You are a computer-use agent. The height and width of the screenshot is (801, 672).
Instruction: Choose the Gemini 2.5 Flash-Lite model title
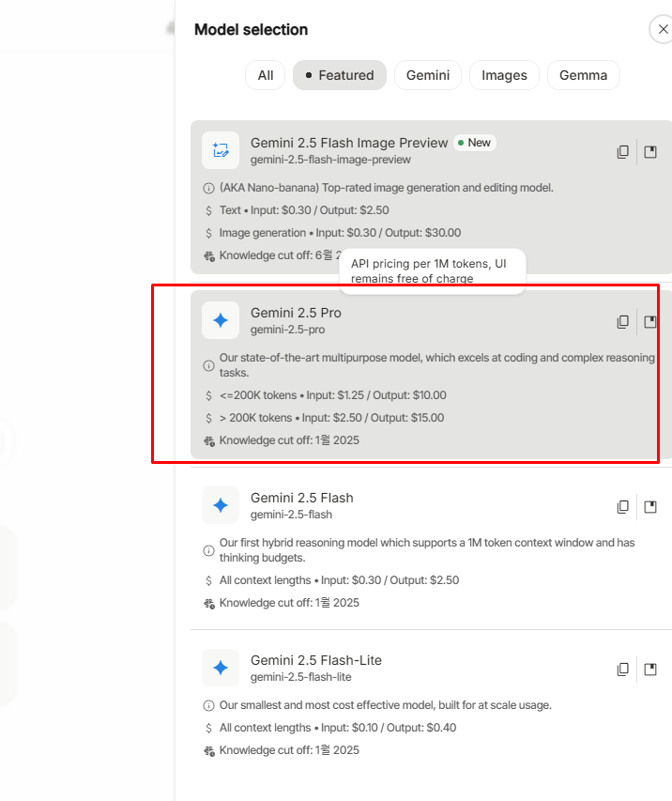pyautogui.click(x=316, y=660)
